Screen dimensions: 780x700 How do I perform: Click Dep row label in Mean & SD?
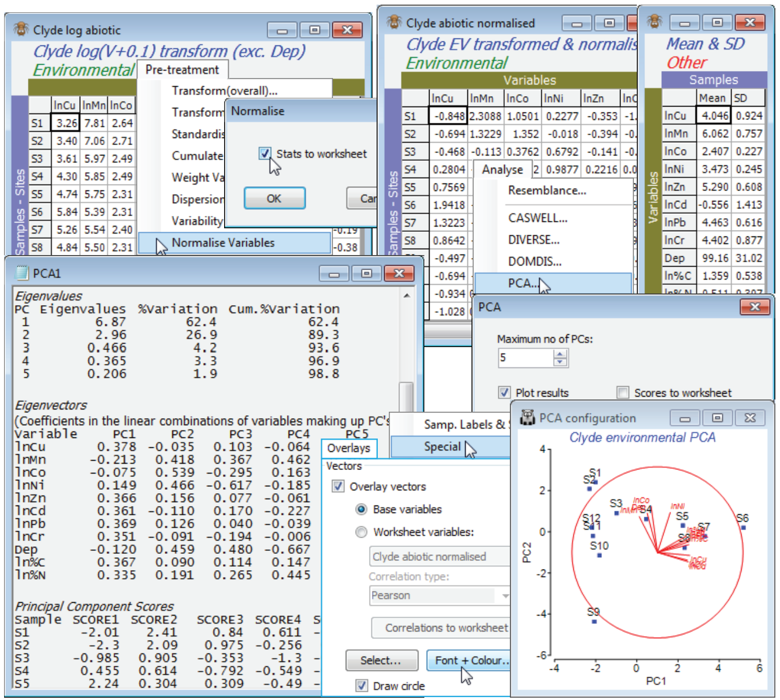coord(679,258)
